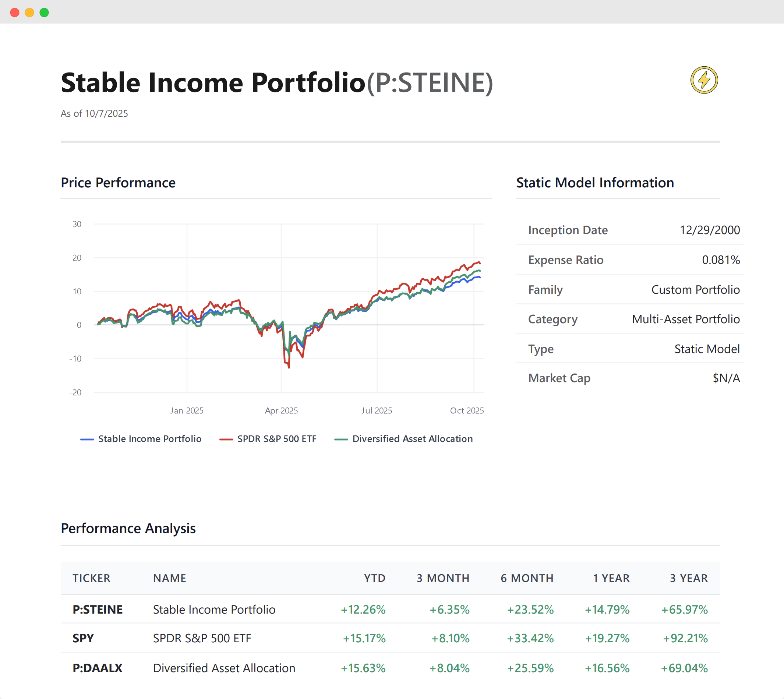The image size is (784, 699).
Task: Sort table by 3 YEAR column header
Action: pyautogui.click(x=689, y=578)
